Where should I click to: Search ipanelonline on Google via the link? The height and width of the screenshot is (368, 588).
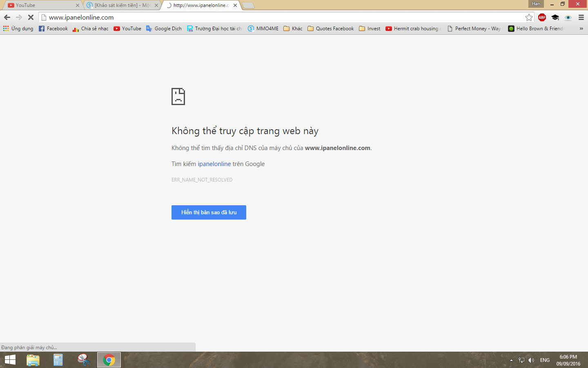[x=214, y=164]
